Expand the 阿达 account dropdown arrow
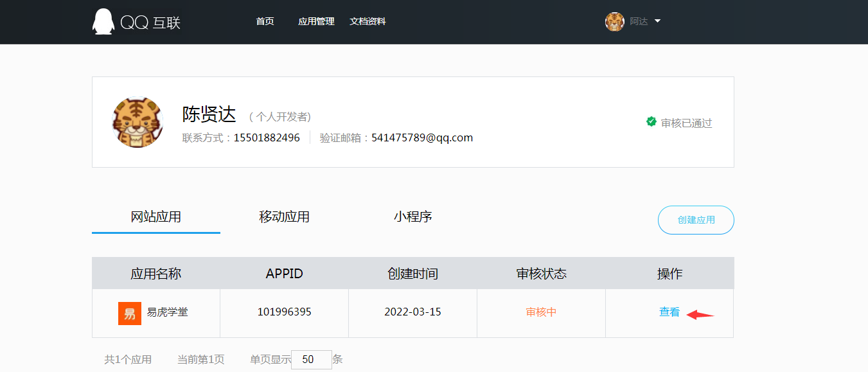The height and width of the screenshot is (372, 868). click(x=657, y=21)
